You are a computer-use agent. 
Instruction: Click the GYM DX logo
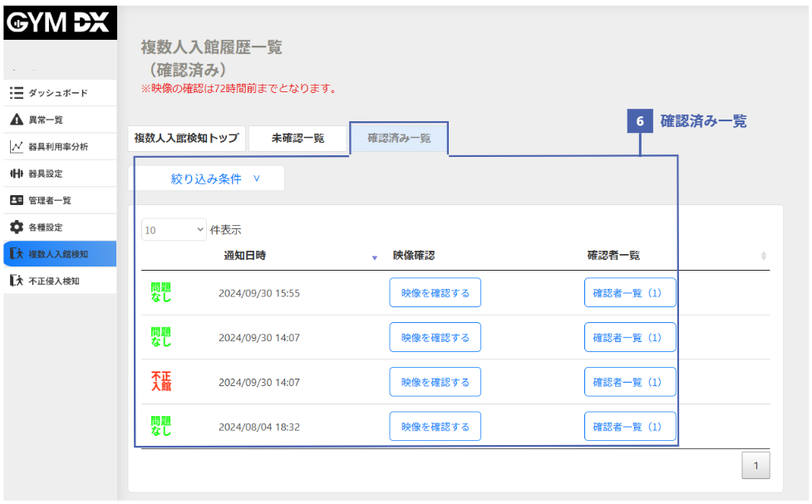point(60,22)
